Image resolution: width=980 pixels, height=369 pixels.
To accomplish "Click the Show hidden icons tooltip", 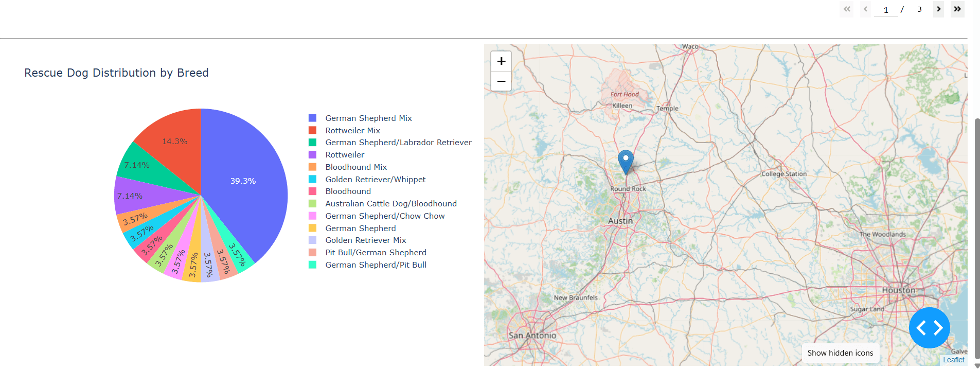I will (841, 353).
